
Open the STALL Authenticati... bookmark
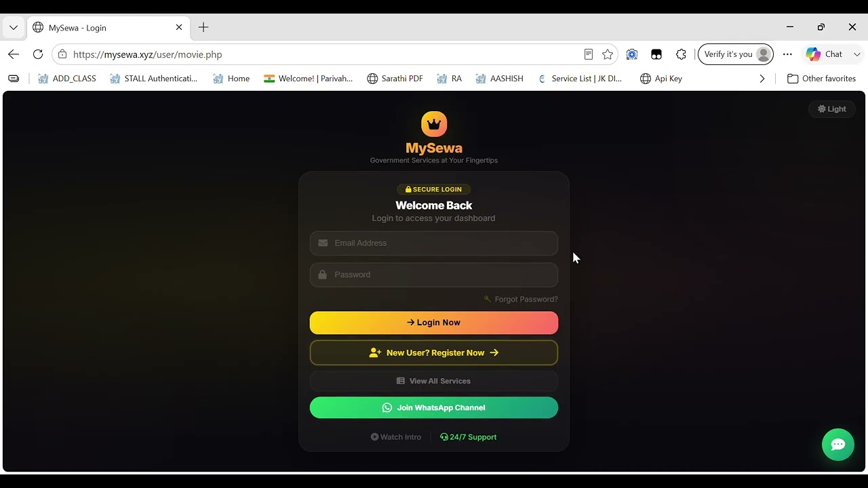(x=153, y=79)
